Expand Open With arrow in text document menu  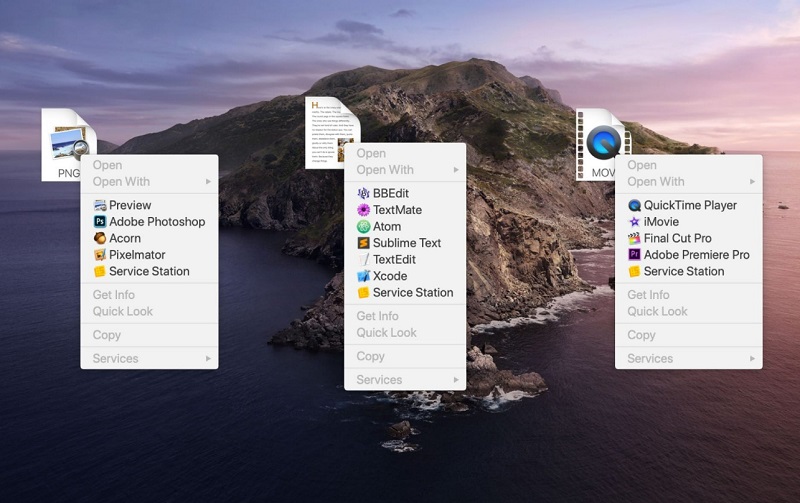point(456,170)
